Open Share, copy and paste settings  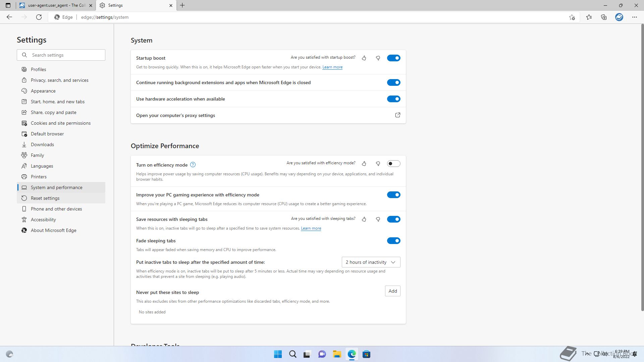point(61,112)
